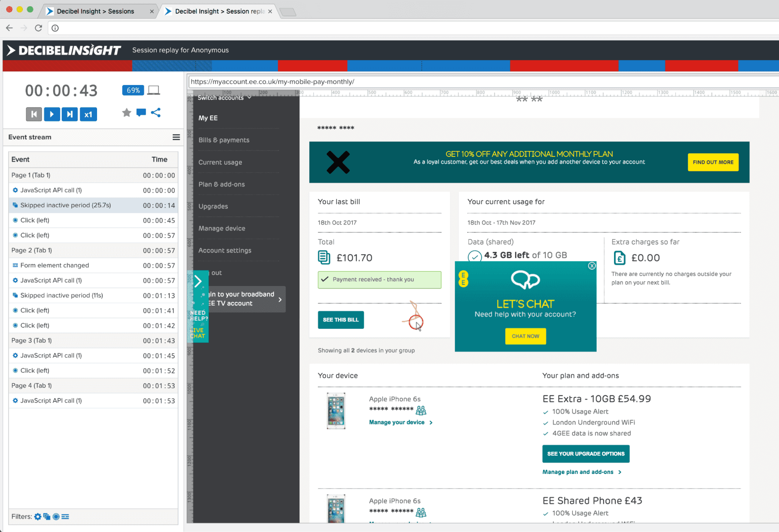Skip forward to the next event
Screen dimensions: 779x532
pos(69,114)
